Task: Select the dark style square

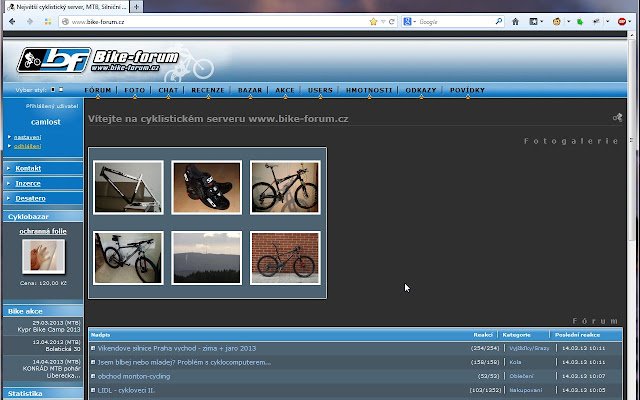Action: (x=53, y=89)
